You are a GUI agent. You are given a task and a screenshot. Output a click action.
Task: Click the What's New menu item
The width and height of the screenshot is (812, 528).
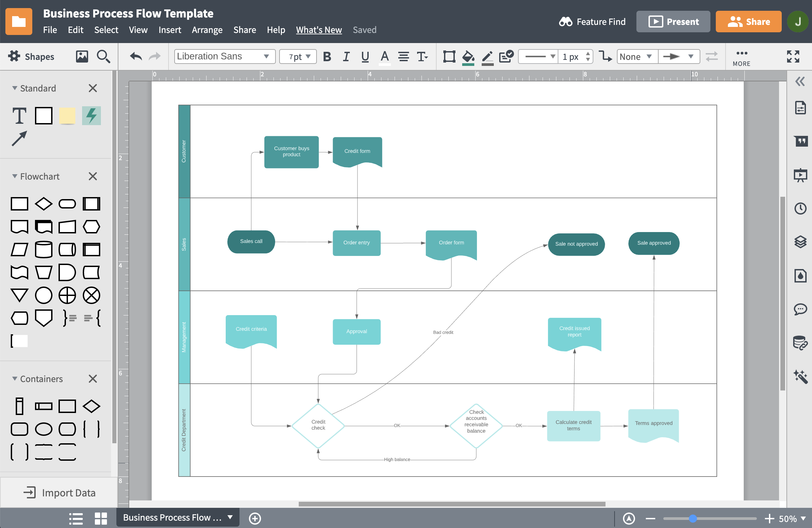[318, 30]
